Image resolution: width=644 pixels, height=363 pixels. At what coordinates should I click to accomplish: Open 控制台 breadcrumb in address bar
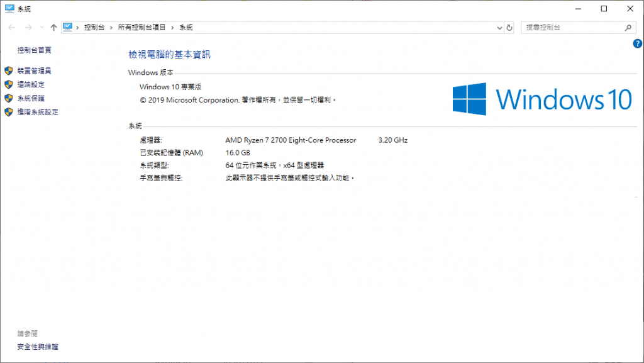[94, 28]
